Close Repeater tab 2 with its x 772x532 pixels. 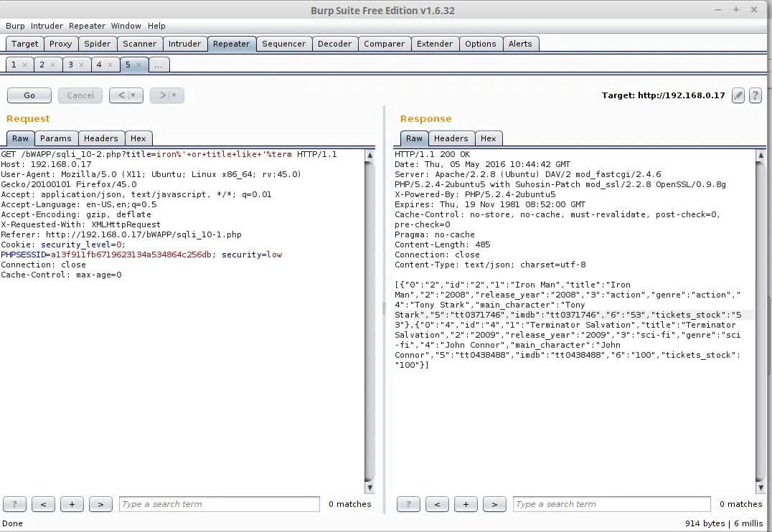[x=52, y=65]
